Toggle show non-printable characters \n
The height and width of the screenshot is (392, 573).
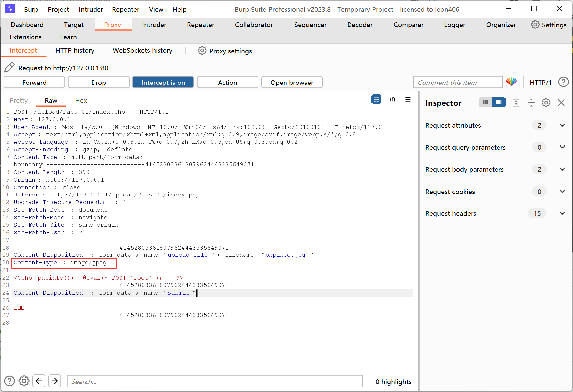click(x=392, y=99)
